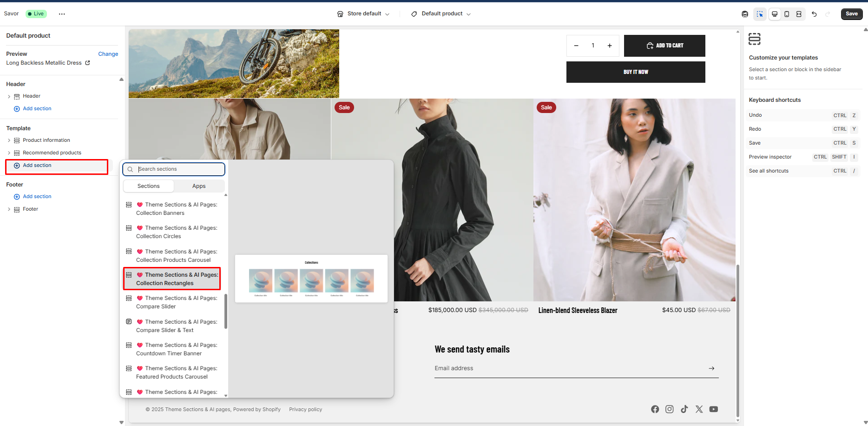Choose Compare Slider & Text section
868x426 pixels.
(x=172, y=326)
